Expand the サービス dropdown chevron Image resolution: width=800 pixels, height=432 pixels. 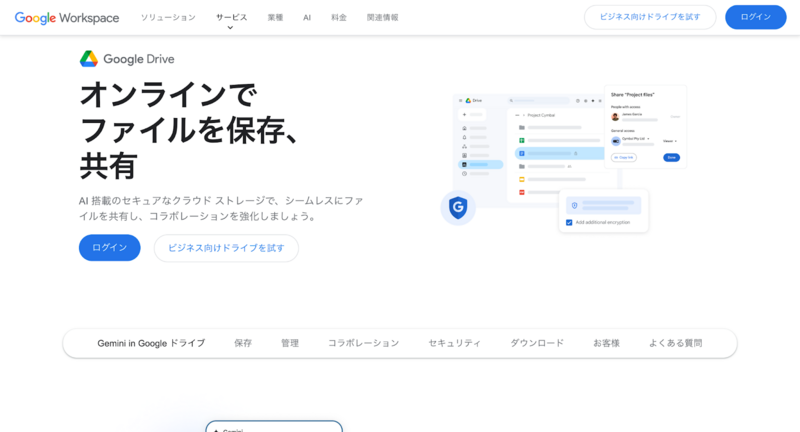click(230, 28)
